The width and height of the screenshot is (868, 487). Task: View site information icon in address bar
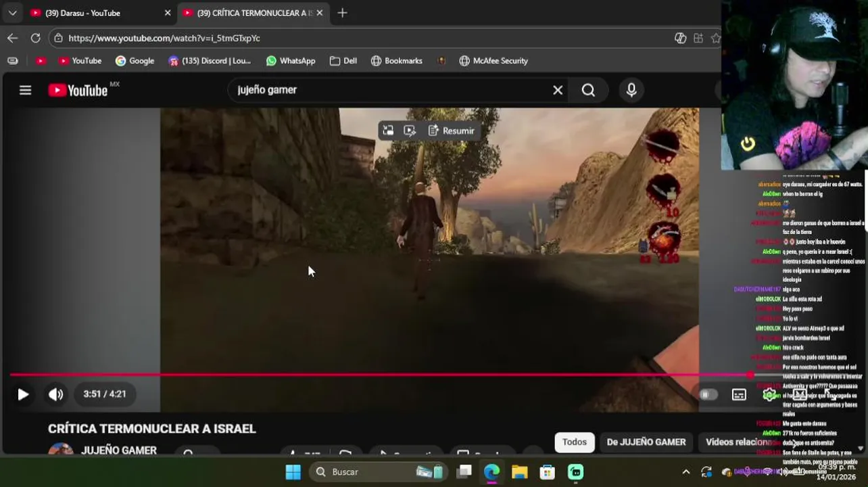click(x=59, y=38)
